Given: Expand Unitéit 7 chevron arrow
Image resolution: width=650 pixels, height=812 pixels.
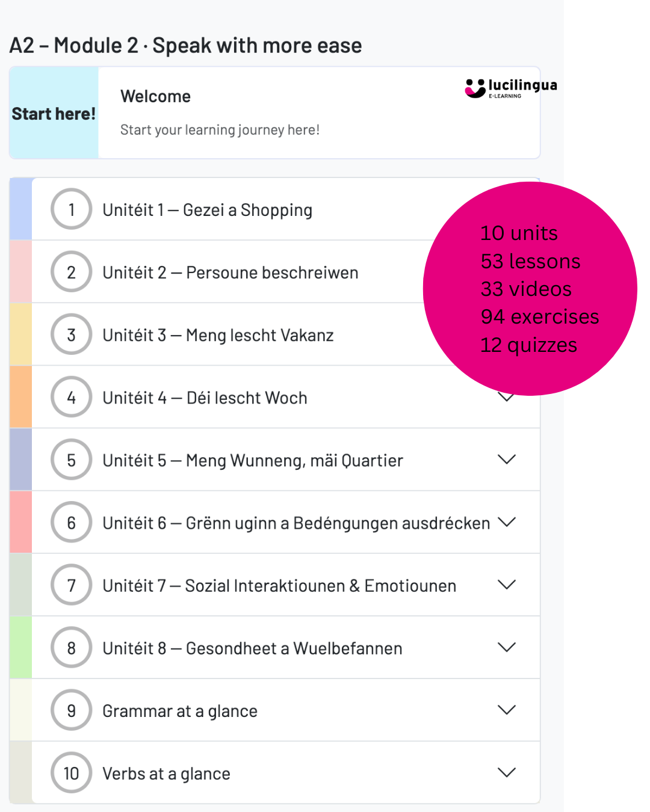Looking at the screenshot, I should [507, 585].
